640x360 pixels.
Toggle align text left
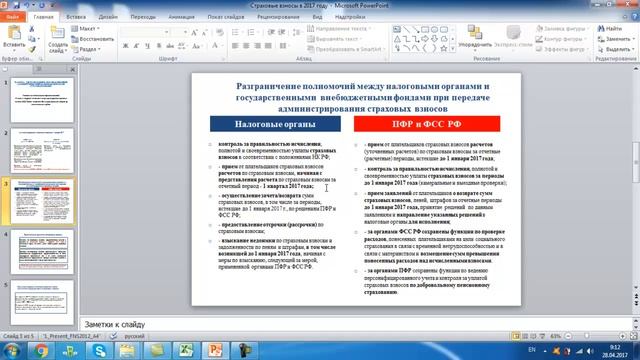tap(235, 46)
